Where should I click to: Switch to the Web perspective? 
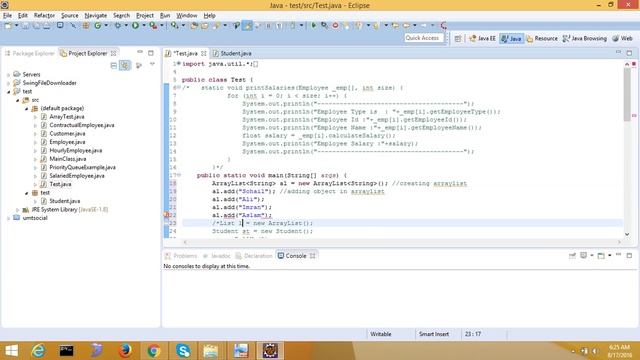click(622, 38)
